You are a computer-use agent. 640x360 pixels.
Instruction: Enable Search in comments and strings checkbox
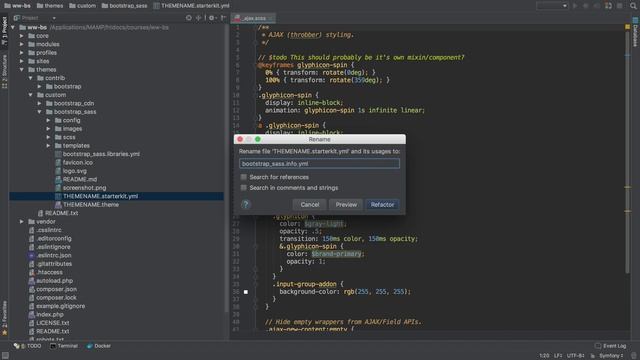[x=244, y=188]
